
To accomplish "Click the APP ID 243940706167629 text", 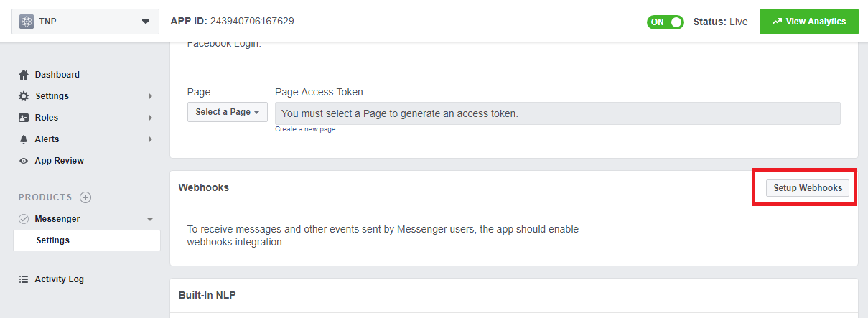I will coord(232,21).
